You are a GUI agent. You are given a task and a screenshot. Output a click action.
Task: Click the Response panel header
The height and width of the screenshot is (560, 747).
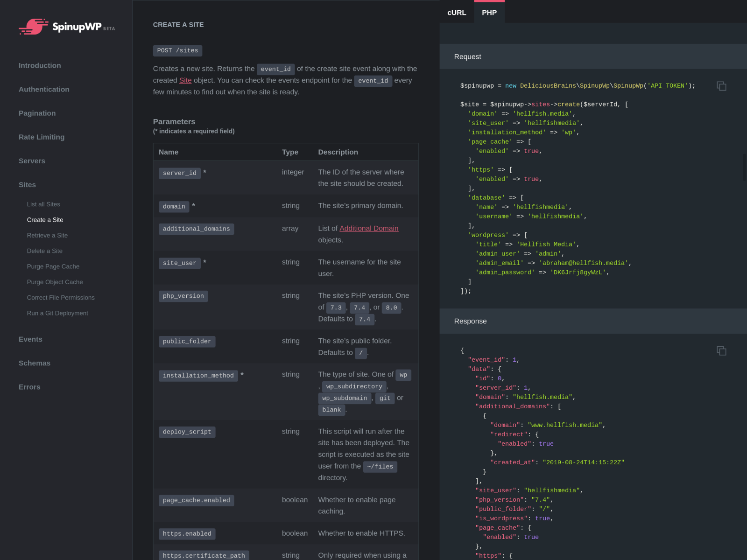[593, 321]
